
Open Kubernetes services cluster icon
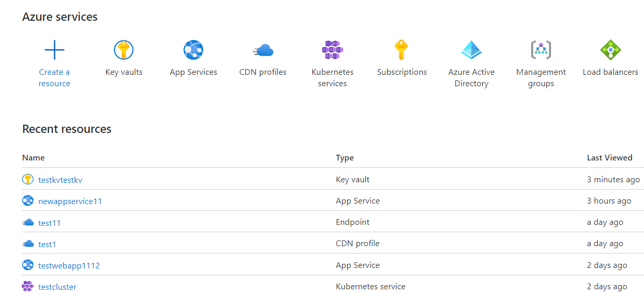332,50
